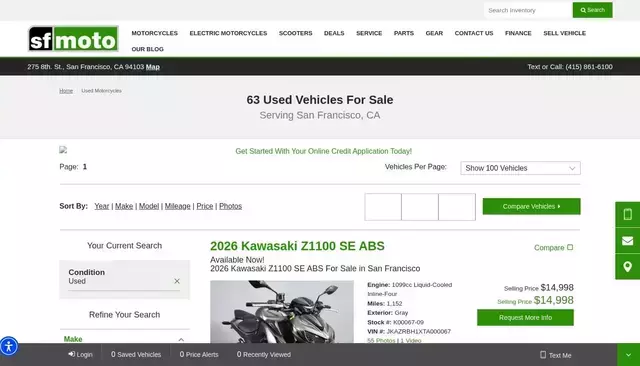Click the Compare Vehicles button
Screen dimensions: 640x366
click(531, 206)
